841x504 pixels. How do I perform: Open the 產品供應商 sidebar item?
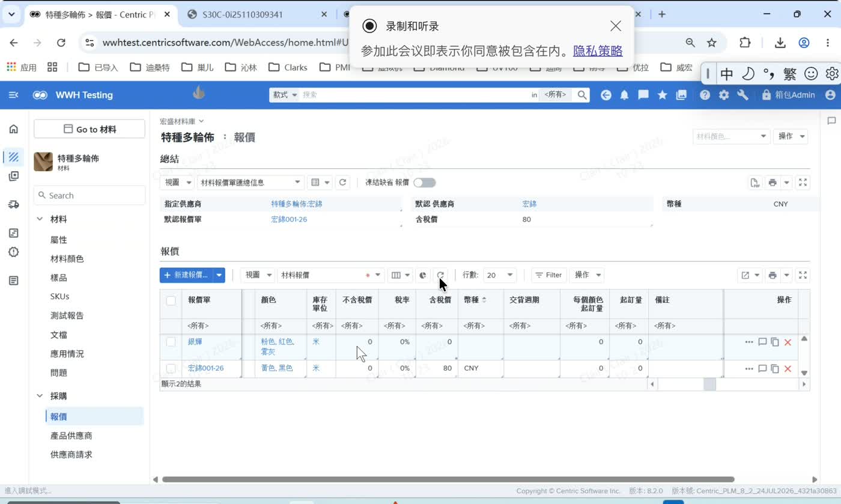click(x=71, y=436)
